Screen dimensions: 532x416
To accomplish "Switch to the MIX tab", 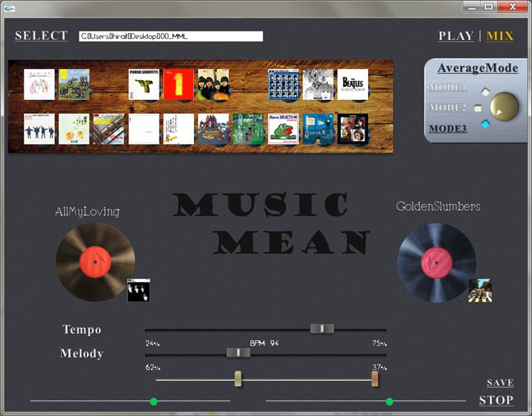I will 500,36.
